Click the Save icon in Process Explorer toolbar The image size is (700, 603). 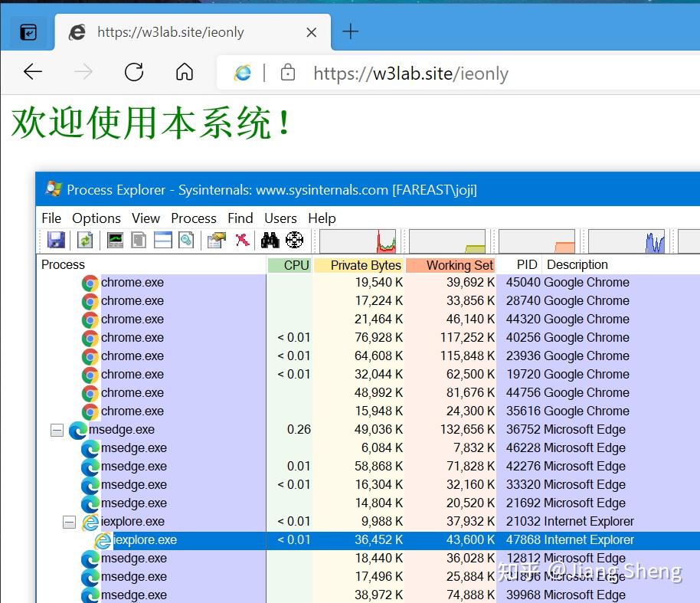point(55,240)
